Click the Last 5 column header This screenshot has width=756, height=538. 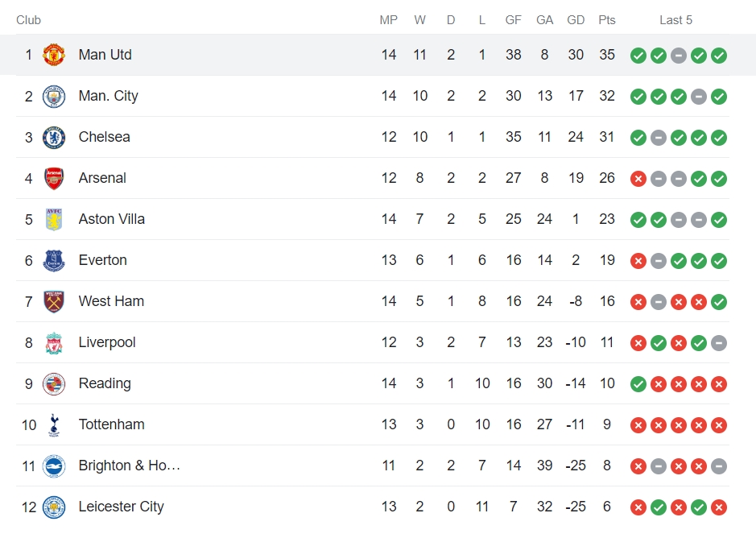click(x=676, y=20)
